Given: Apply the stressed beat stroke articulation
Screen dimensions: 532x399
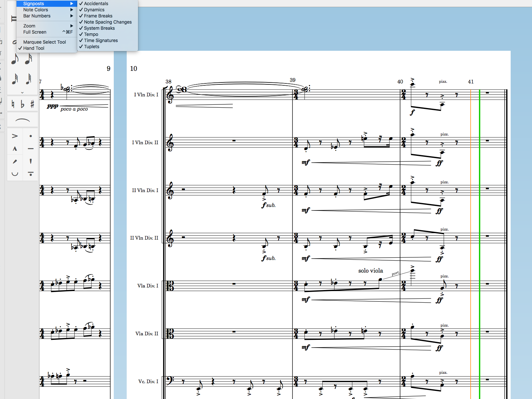Looking at the screenshot, I should (x=15, y=161).
